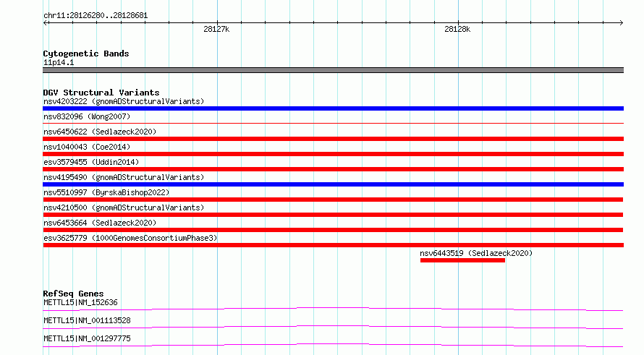The image size is (644, 355).
Task: Select the 11p14.1 band label
Action: click(x=59, y=62)
